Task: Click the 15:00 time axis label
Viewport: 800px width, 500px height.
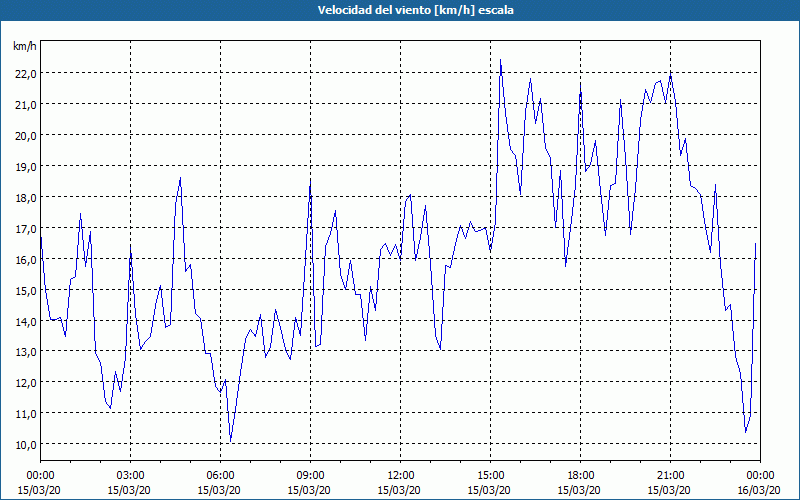Action: click(x=490, y=476)
